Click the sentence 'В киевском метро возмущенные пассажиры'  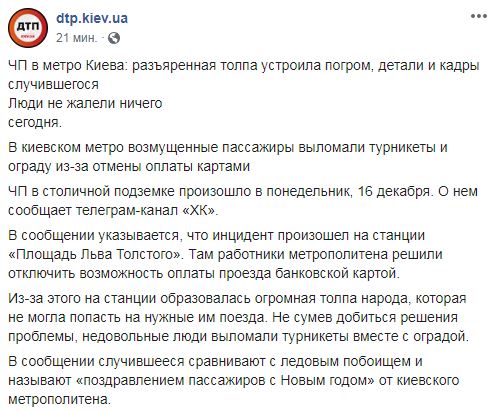click(151, 147)
